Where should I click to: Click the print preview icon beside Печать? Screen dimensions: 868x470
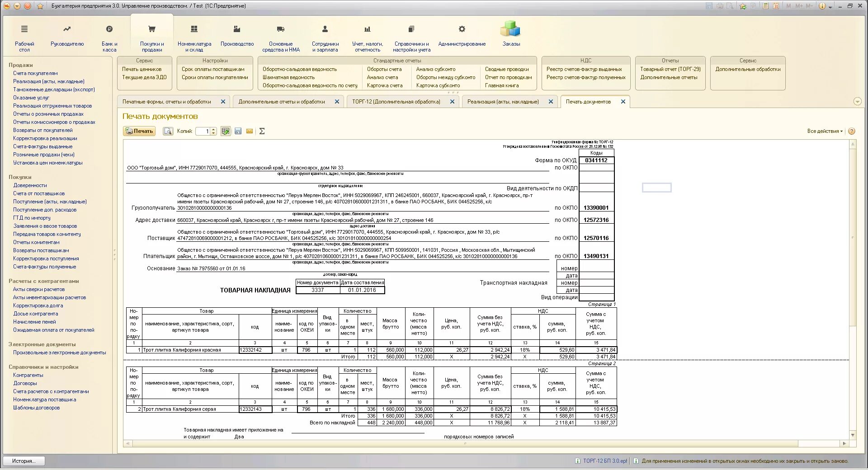tap(168, 131)
